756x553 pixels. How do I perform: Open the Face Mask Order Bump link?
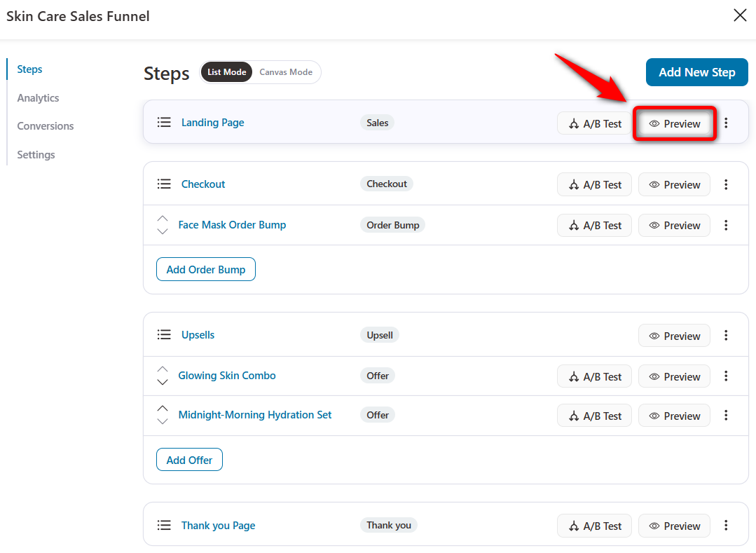(232, 225)
